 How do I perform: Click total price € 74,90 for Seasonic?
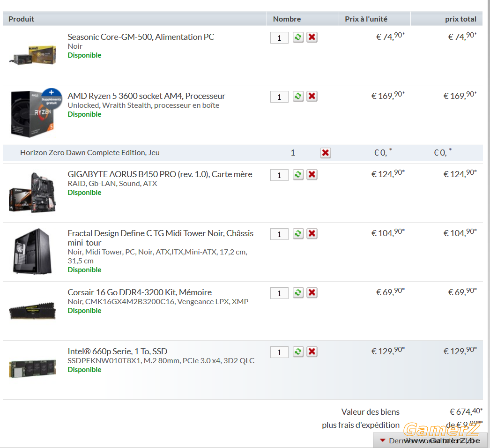462,36
